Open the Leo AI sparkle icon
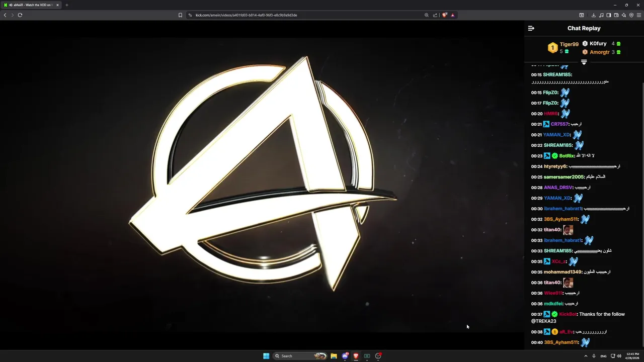 point(624,15)
